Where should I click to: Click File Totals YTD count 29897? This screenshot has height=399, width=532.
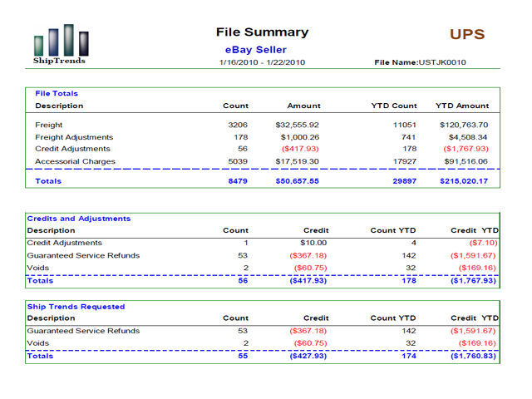pyautogui.click(x=405, y=181)
